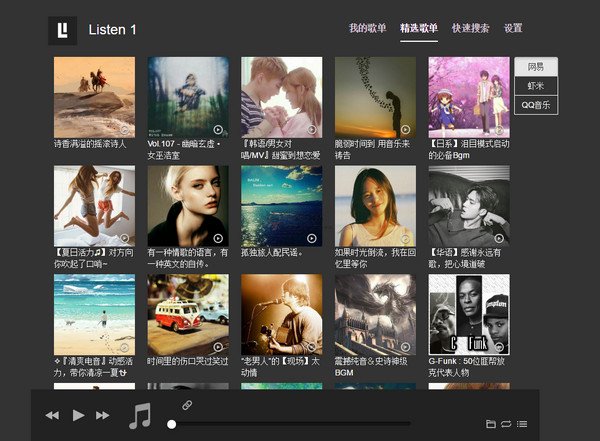Select the QQ音乐 source button
The image size is (600, 441).
536,105
